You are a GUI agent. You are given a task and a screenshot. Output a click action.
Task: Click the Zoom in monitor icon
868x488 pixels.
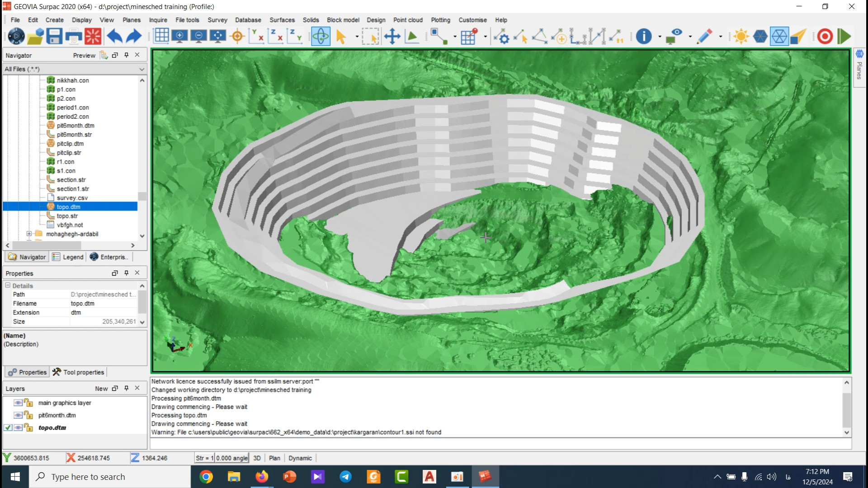click(x=180, y=36)
